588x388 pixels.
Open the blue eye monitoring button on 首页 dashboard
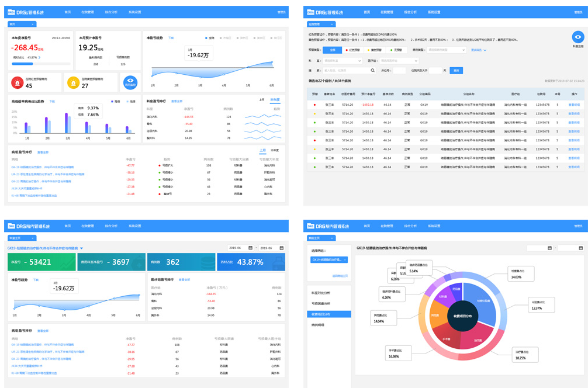click(x=130, y=82)
